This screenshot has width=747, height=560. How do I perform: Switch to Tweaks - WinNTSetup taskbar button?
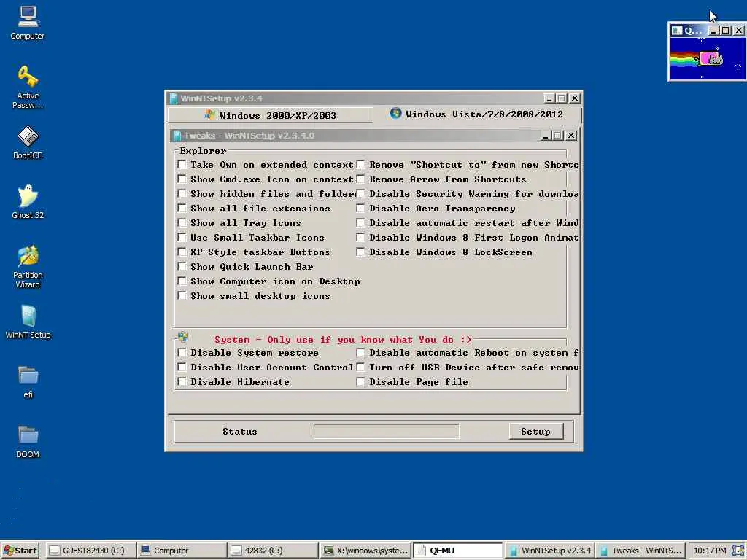tap(640, 551)
